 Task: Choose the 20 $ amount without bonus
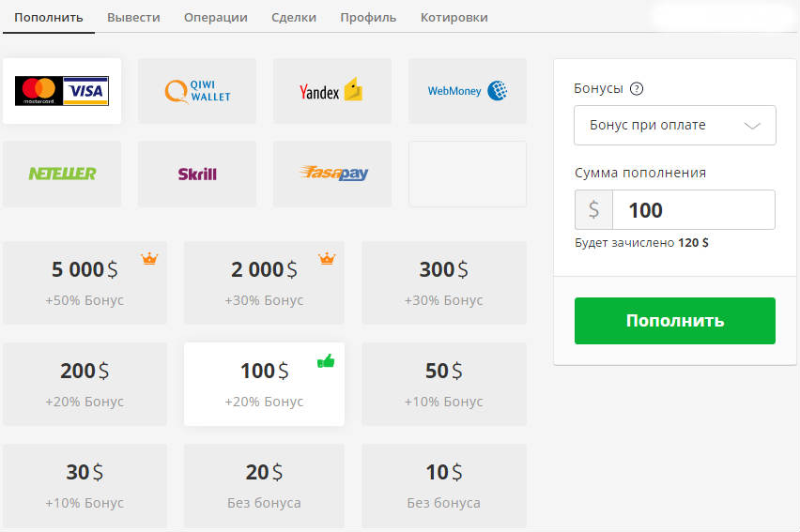tap(264, 485)
